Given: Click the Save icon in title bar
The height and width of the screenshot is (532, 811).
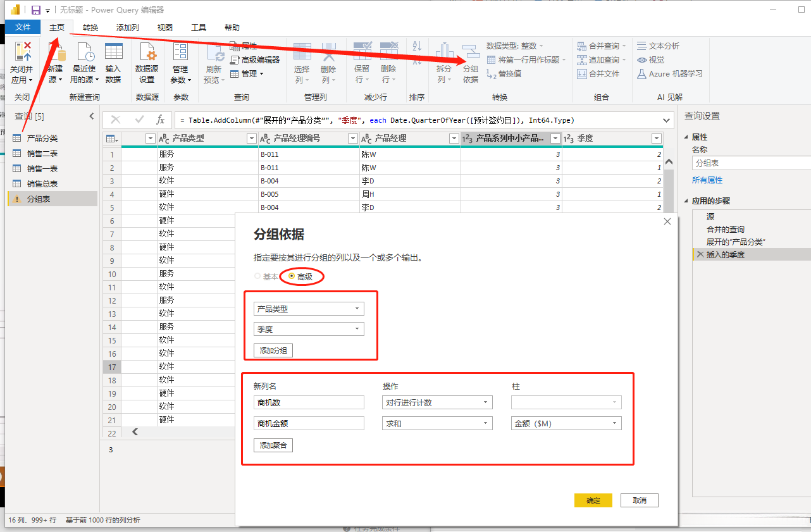Looking at the screenshot, I should pos(36,10).
